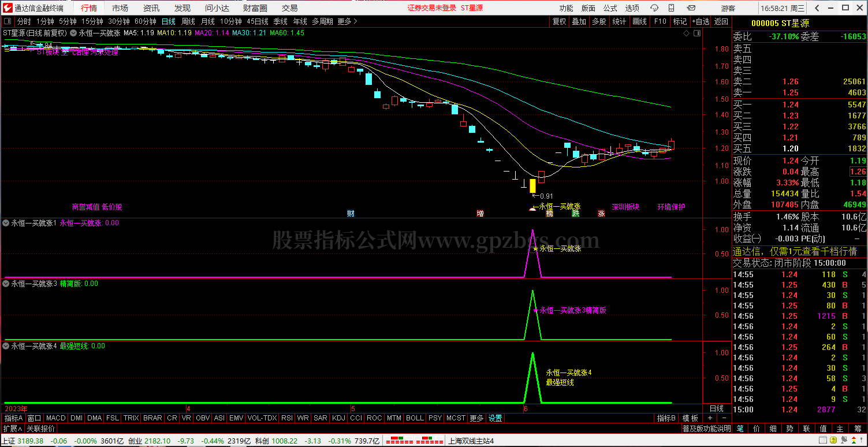
Task: Select the 5分钟 period
Action: click(68, 21)
